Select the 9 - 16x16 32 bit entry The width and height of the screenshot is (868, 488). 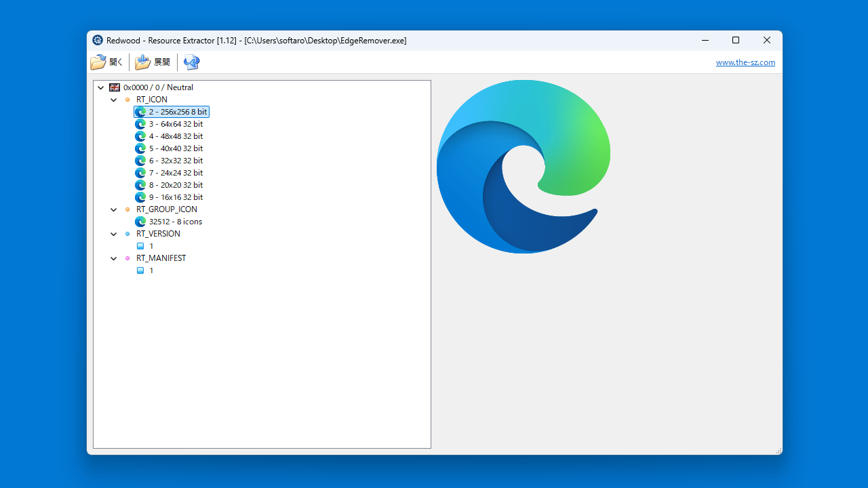(176, 197)
